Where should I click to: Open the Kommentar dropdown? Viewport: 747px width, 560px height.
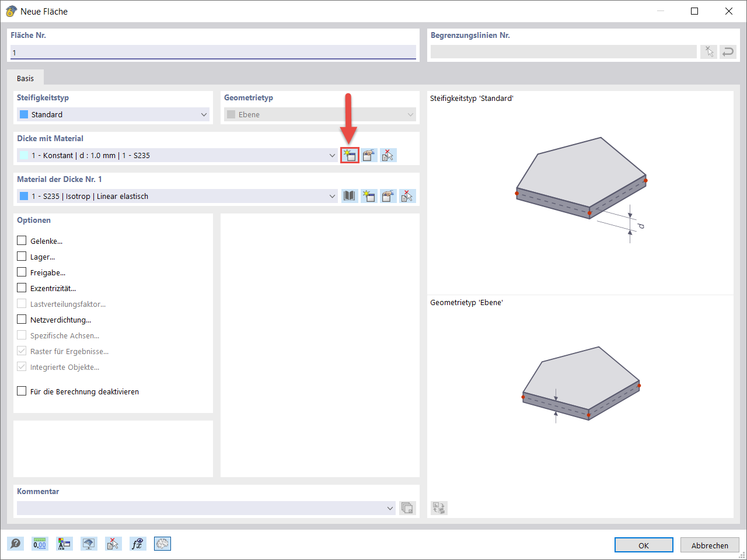[x=390, y=508]
